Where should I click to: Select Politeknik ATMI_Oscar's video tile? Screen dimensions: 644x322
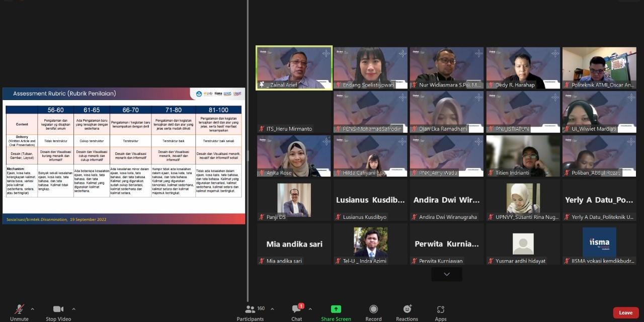(599, 68)
